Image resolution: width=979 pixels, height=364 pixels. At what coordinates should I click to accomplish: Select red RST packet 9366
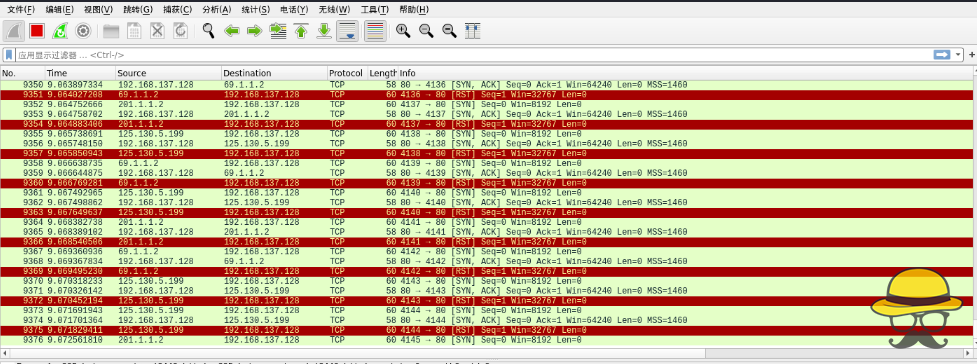pos(487,242)
